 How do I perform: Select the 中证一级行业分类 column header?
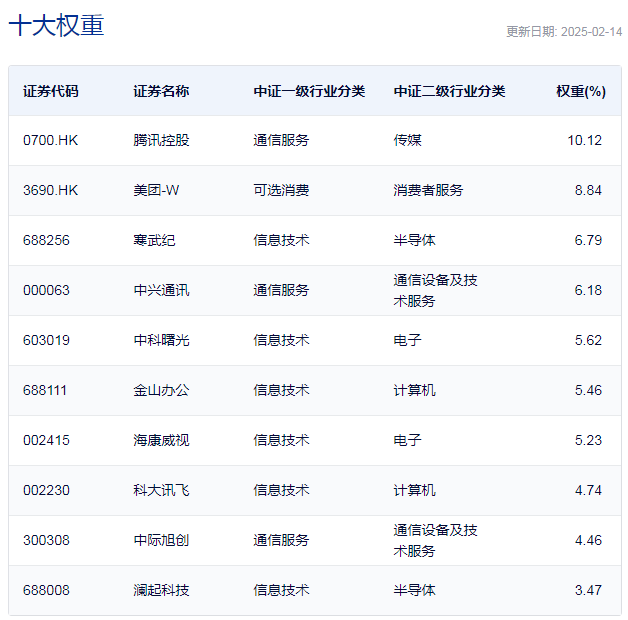click(x=309, y=91)
